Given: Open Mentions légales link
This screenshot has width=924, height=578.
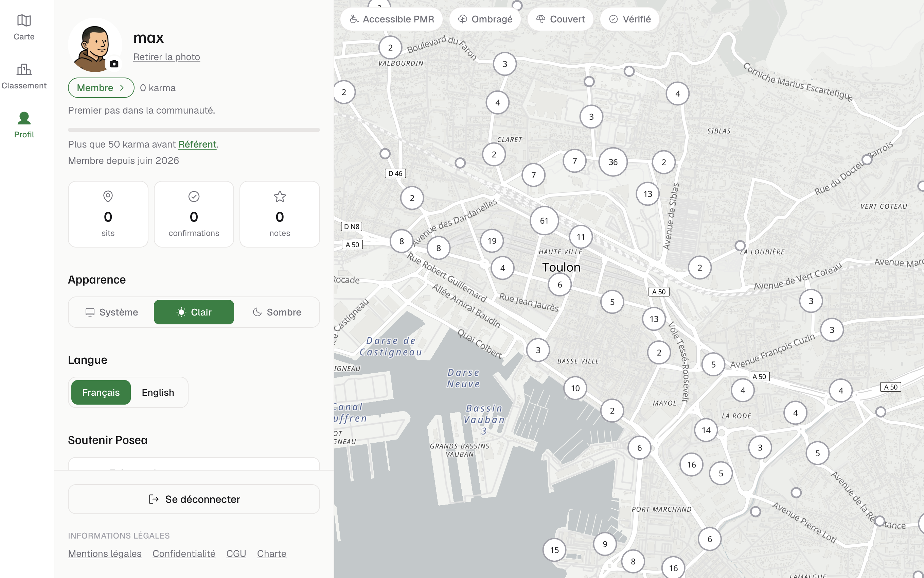Looking at the screenshot, I should pos(105,554).
